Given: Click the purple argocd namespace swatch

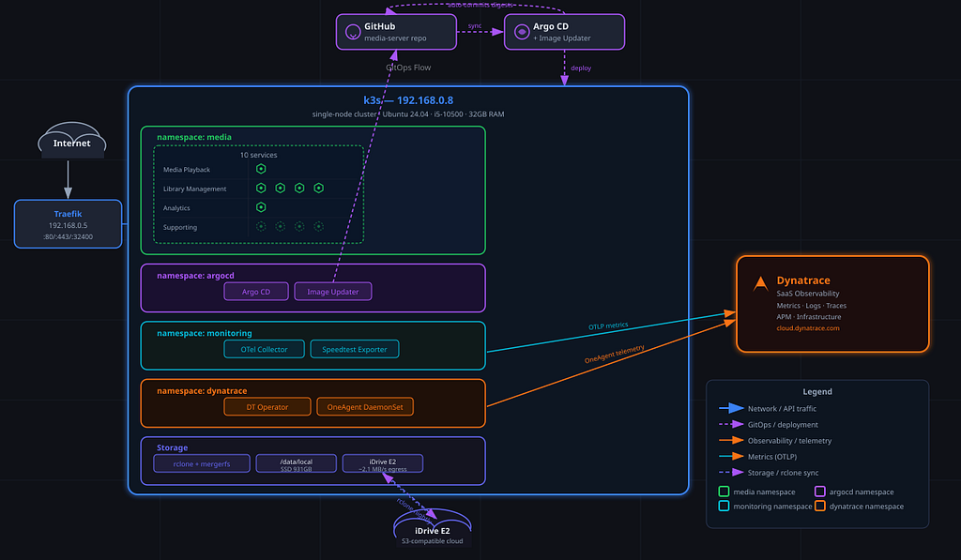Looking at the screenshot, I should tap(820, 492).
